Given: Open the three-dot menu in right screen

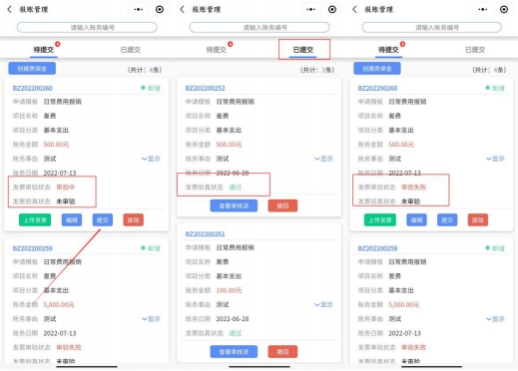Looking at the screenshot, I should (x=483, y=9).
